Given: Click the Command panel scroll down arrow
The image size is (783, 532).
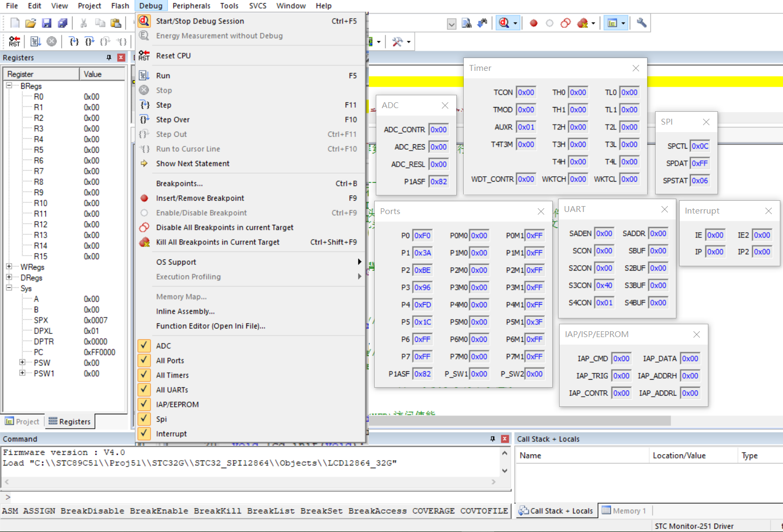Looking at the screenshot, I should point(505,471).
